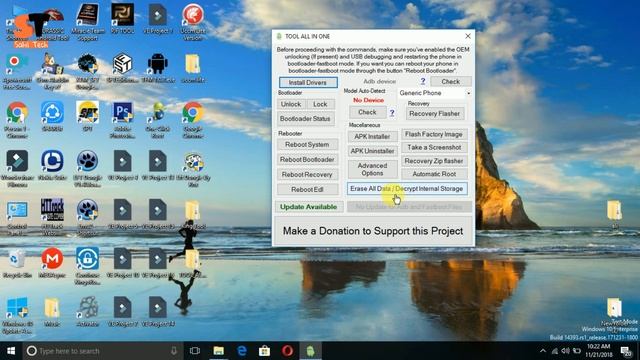Open help question mark under Model Auto-Detect

392,113
